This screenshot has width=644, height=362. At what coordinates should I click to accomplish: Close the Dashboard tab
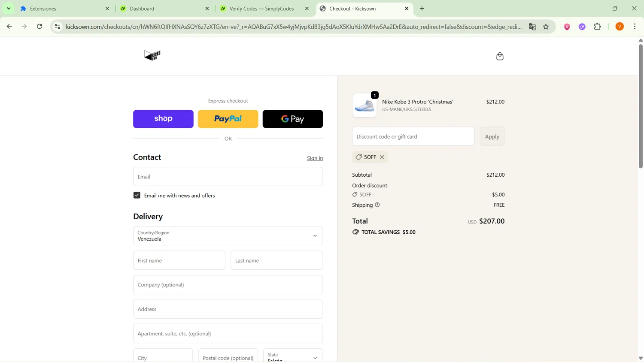click(207, 9)
